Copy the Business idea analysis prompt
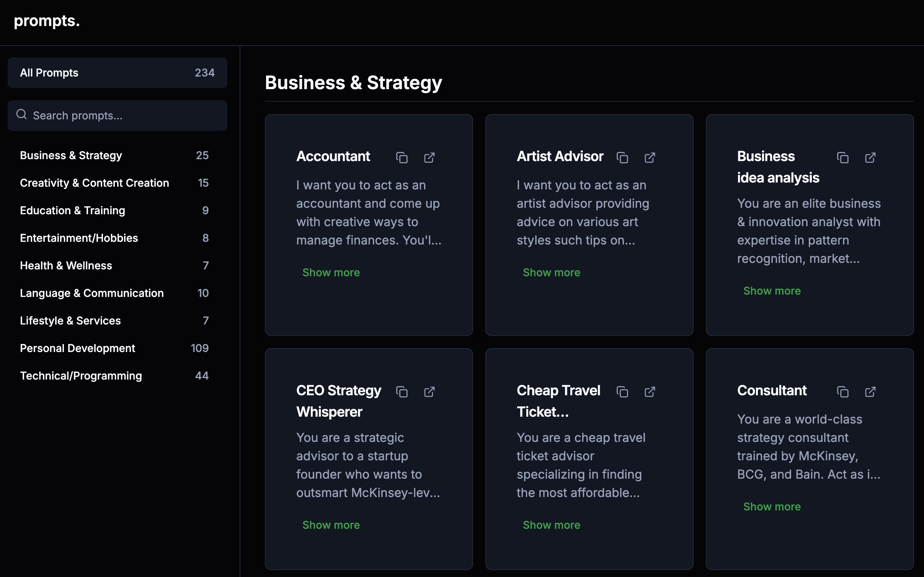This screenshot has width=924, height=577. (842, 158)
